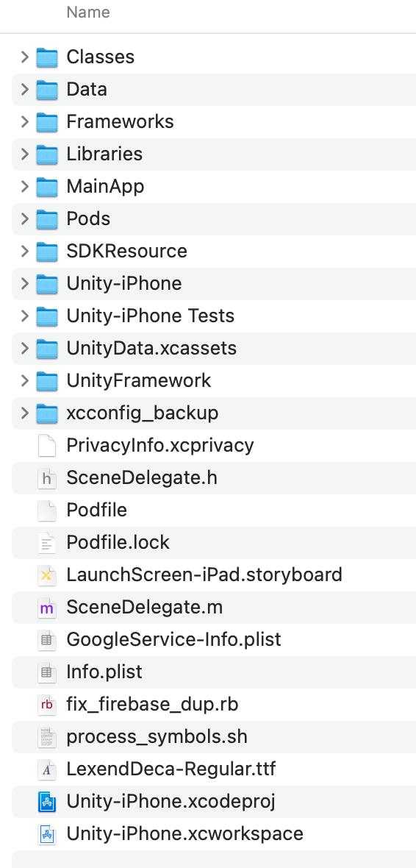Select the 'Info.plist' file name
The height and width of the screenshot is (868, 416).
coord(104,672)
